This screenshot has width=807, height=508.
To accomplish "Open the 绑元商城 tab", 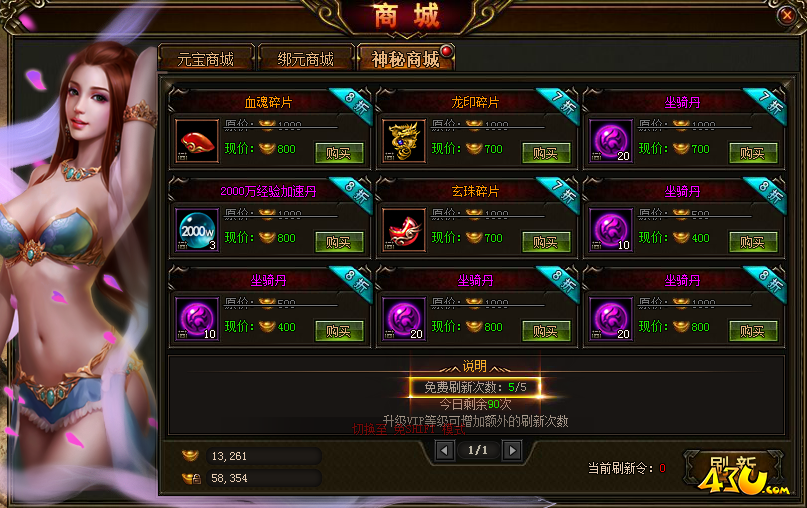I will (306, 59).
